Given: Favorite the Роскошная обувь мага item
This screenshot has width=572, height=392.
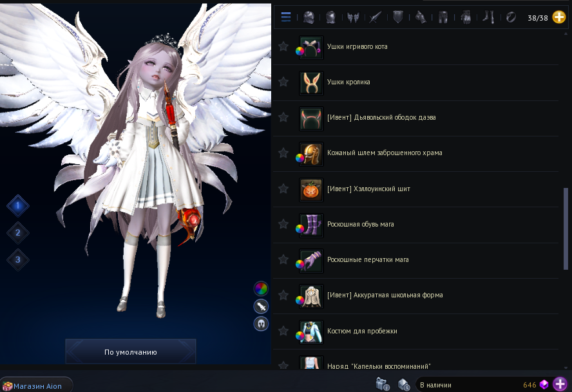Looking at the screenshot, I should pos(283,224).
